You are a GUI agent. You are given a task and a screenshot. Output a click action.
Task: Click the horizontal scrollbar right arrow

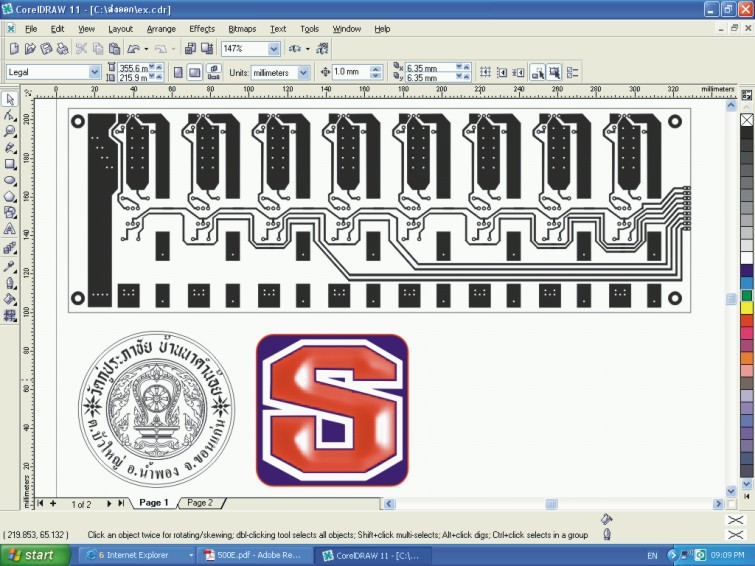coord(718,504)
